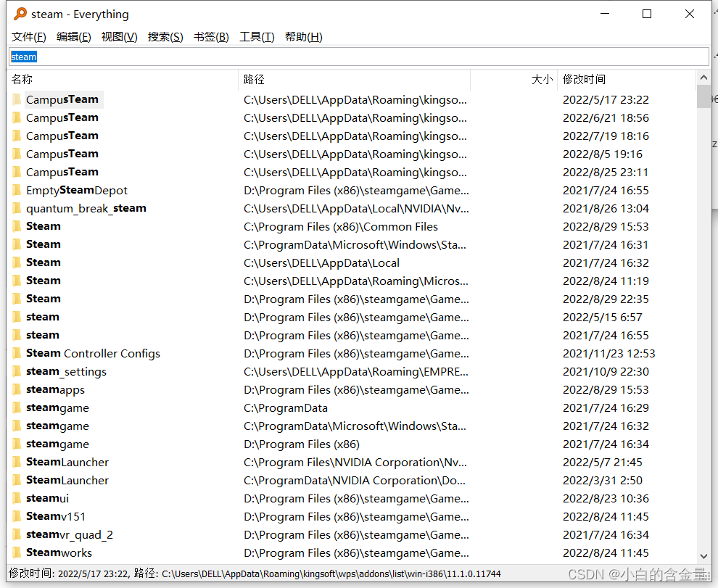This screenshot has width=718, height=588.
Task: Open the 帮助(H) menu
Action: pos(304,37)
